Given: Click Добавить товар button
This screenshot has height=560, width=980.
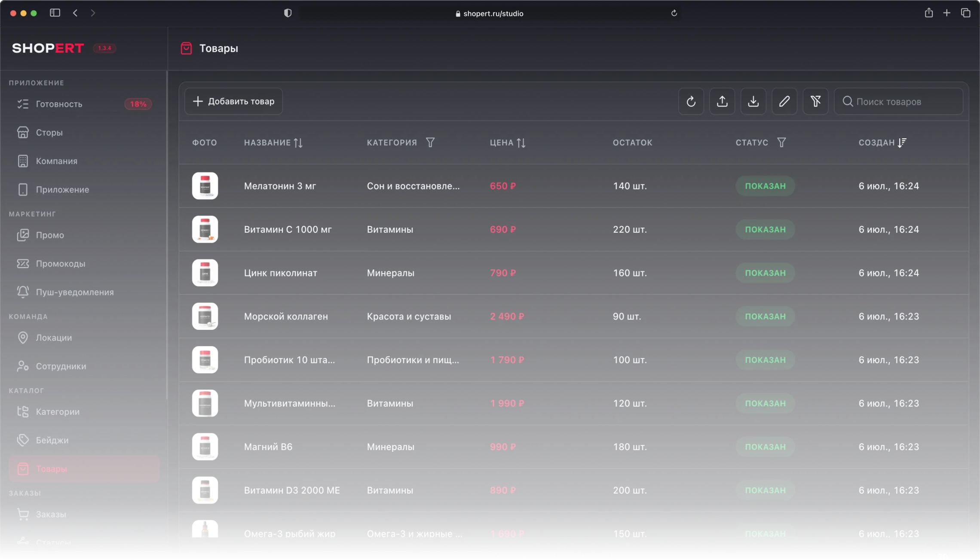Looking at the screenshot, I should pos(233,101).
